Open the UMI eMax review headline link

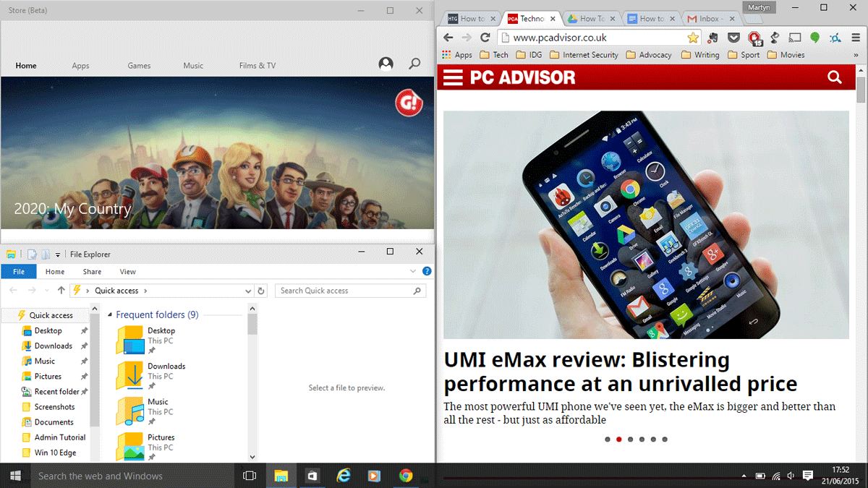tap(620, 371)
